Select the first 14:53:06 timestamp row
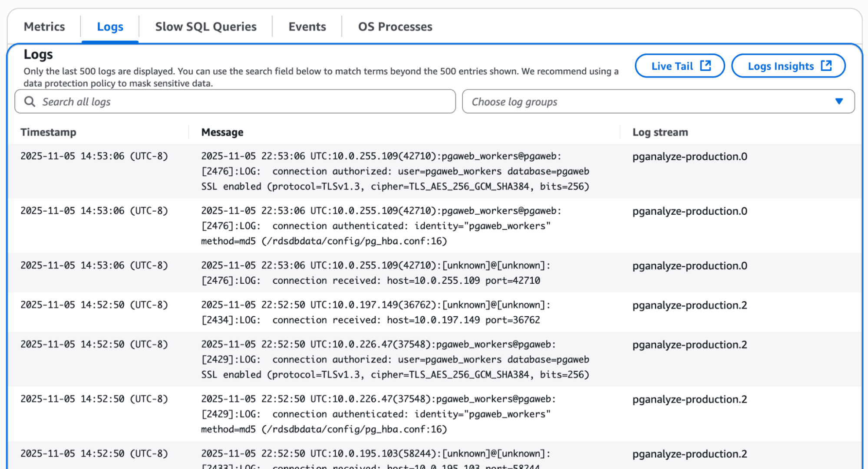The image size is (868, 469). point(94,156)
